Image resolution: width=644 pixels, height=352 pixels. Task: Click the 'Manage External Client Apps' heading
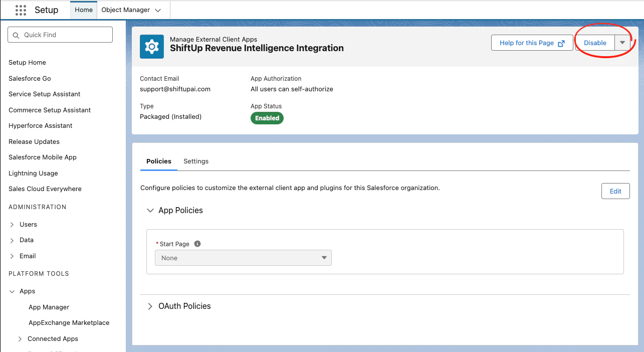(x=213, y=40)
